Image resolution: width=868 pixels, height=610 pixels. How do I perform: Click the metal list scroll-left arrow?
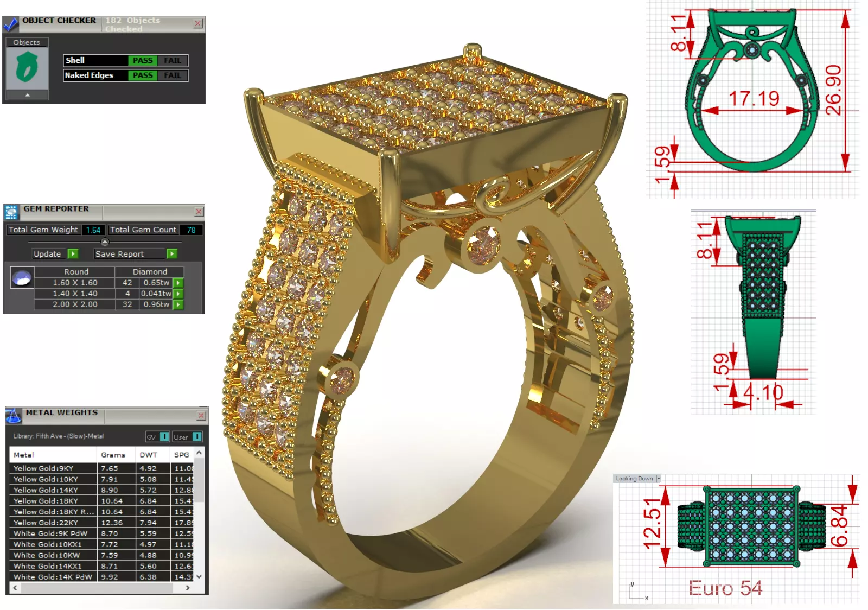(15, 588)
